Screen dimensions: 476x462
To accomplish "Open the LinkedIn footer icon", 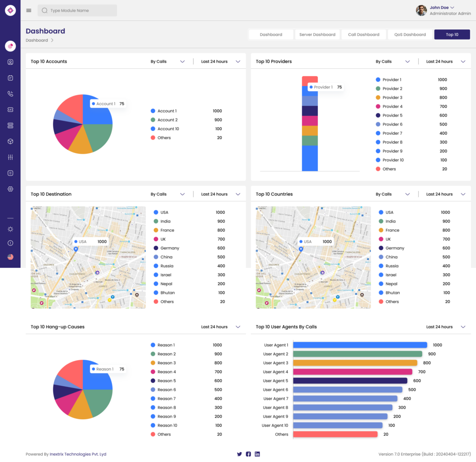I will point(257,454).
